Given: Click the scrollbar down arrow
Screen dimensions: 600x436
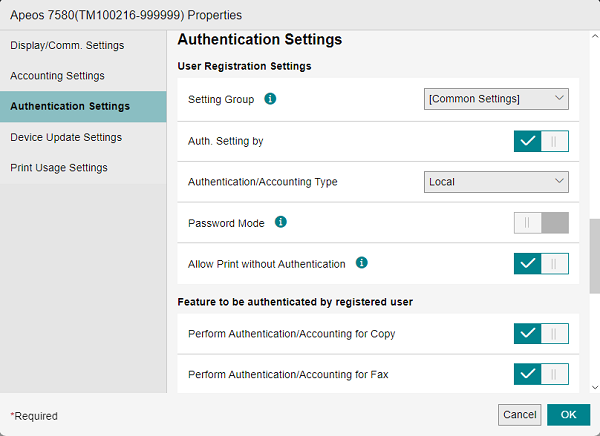Looking at the screenshot, I should 595,387.
